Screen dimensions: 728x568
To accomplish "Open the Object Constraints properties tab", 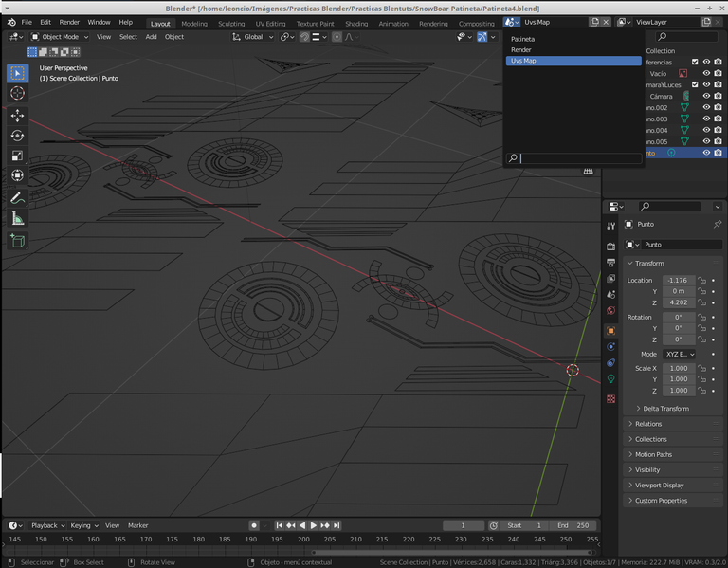I will (x=611, y=363).
